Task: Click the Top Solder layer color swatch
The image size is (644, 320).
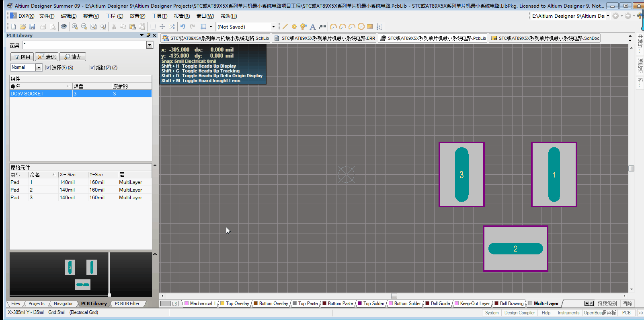Action: [x=360, y=303]
